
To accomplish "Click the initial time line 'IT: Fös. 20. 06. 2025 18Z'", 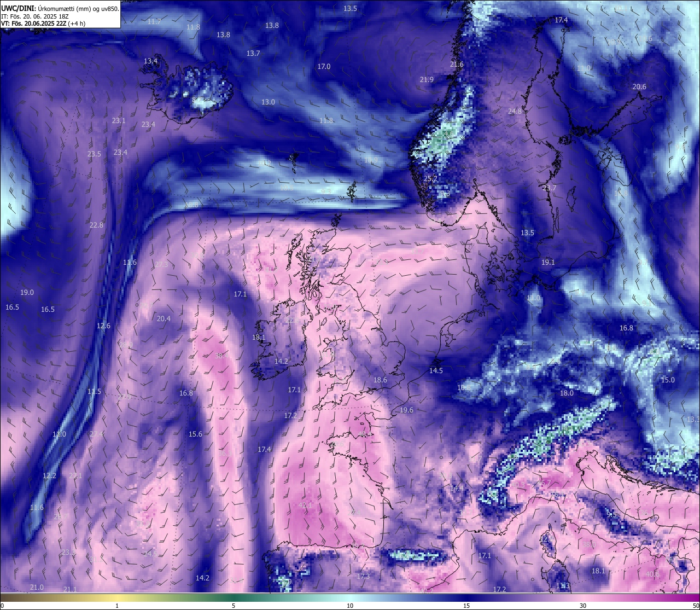I will click(35, 16).
